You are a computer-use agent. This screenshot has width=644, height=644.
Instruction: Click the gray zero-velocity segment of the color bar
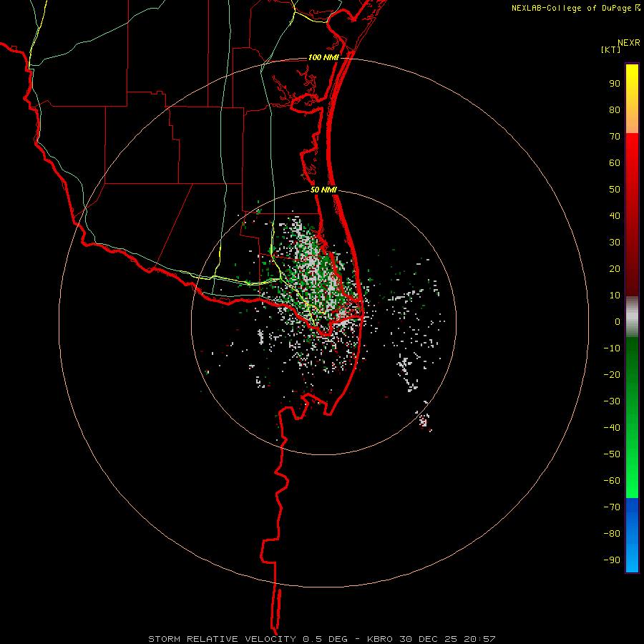pyautogui.click(x=632, y=316)
